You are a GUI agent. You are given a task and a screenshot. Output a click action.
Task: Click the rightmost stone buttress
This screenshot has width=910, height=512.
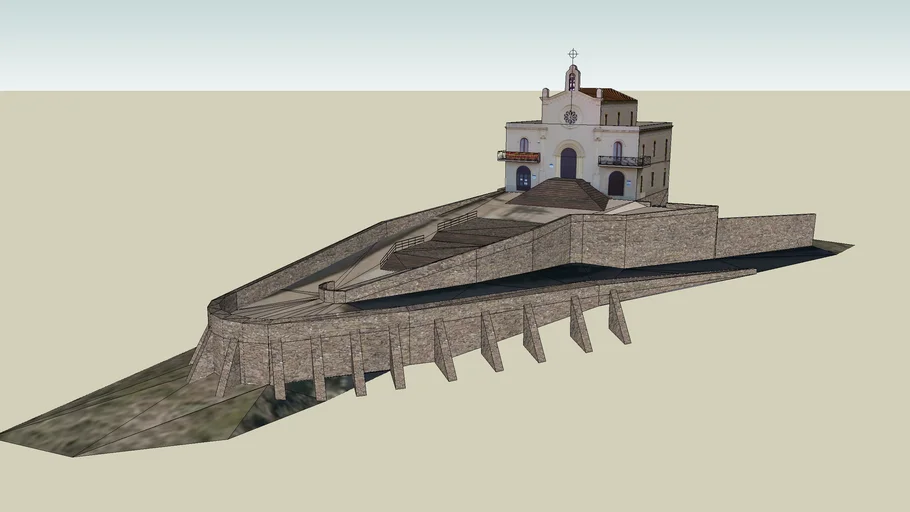pyautogui.click(x=618, y=320)
